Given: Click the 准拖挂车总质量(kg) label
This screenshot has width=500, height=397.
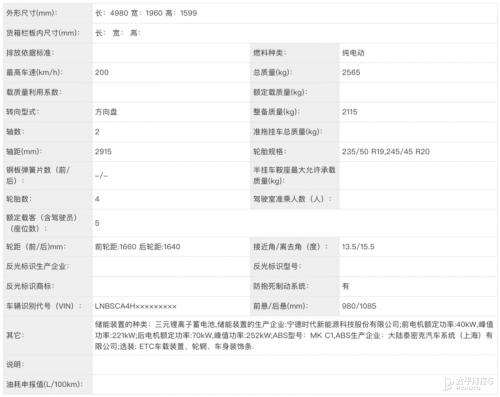Looking at the screenshot, I should click(x=288, y=132).
